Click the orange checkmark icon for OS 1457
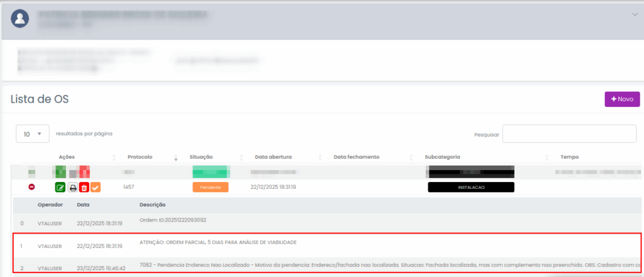 (96, 187)
